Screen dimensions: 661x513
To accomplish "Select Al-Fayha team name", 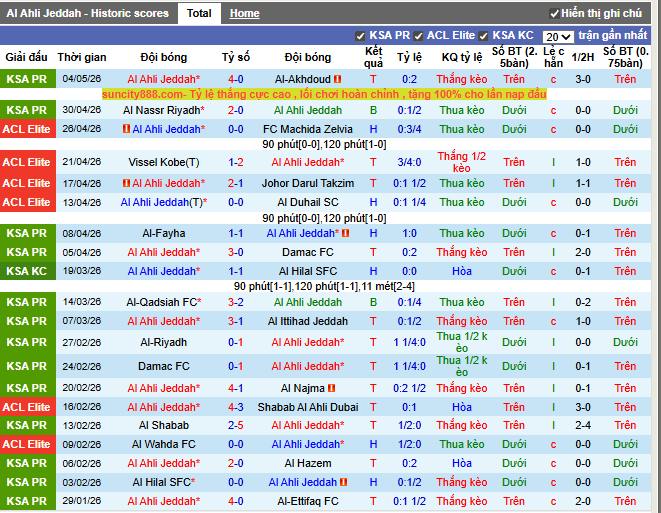I will [164, 233].
